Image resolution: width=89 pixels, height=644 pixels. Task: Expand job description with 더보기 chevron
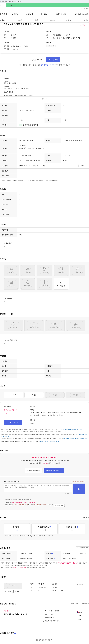coord(44,99)
